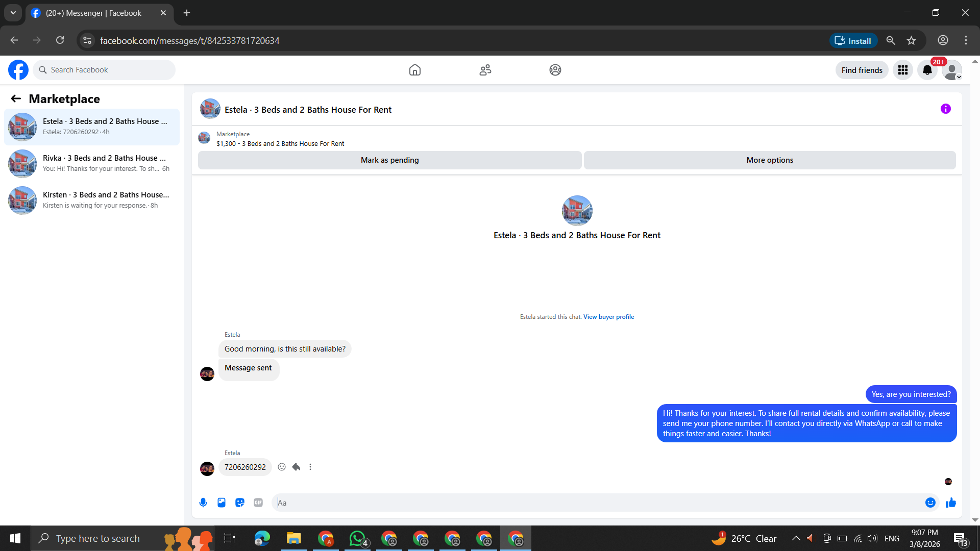
Task: Open the GIF picker
Action: (x=258, y=503)
